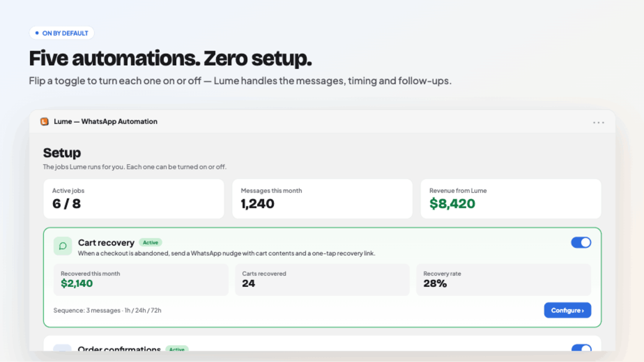644x362 pixels.
Task: Open the Messages this month card
Action: [x=322, y=199]
